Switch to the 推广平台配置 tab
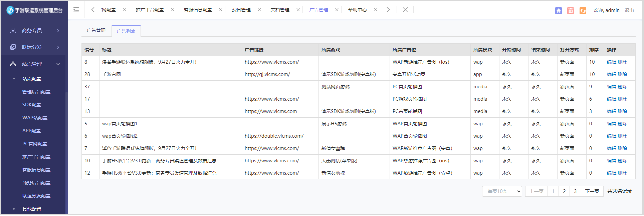644x216 pixels. 150,10
